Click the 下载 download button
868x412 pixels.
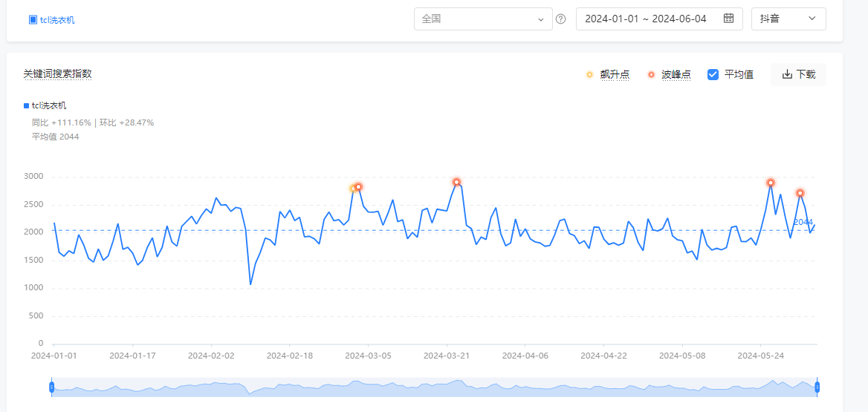point(798,74)
